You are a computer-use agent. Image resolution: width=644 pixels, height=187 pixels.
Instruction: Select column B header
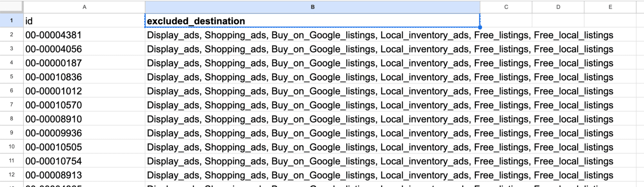pos(312,7)
